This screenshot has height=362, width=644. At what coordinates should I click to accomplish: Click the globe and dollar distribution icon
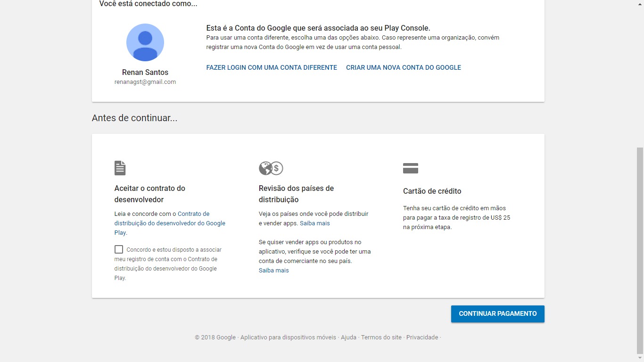271,168
